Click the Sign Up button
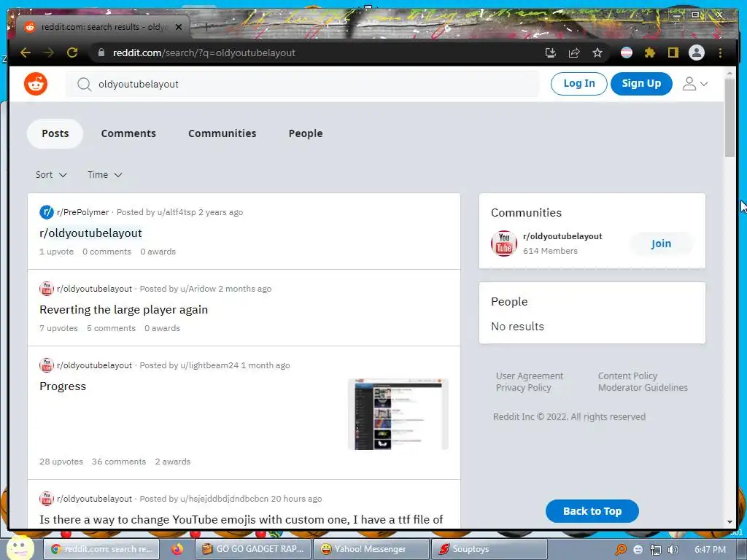 pyautogui.click(x=641, y=83)
